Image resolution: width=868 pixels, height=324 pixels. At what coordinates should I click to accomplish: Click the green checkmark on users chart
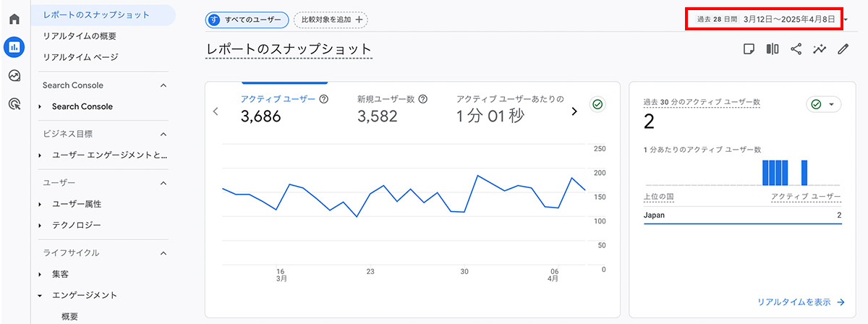pyautogui.click(x=597, y=105)
